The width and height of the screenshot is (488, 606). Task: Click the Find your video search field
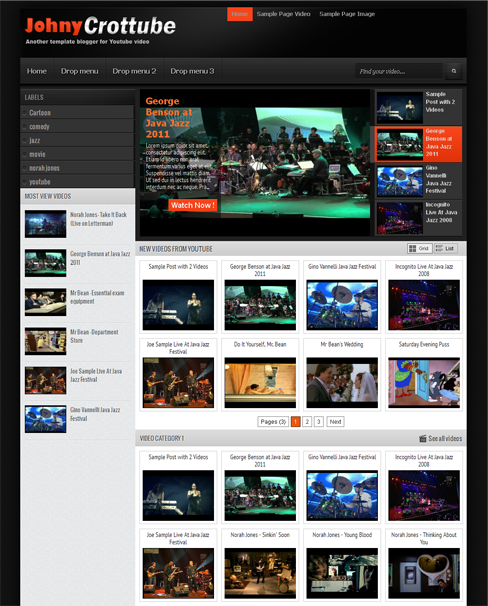tap(399, 71)
